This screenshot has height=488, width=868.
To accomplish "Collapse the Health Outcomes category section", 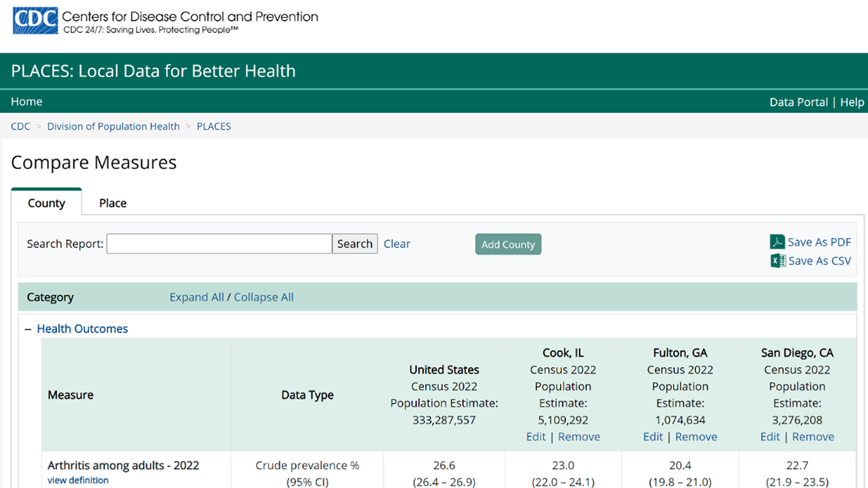I will tap(27, 329).
